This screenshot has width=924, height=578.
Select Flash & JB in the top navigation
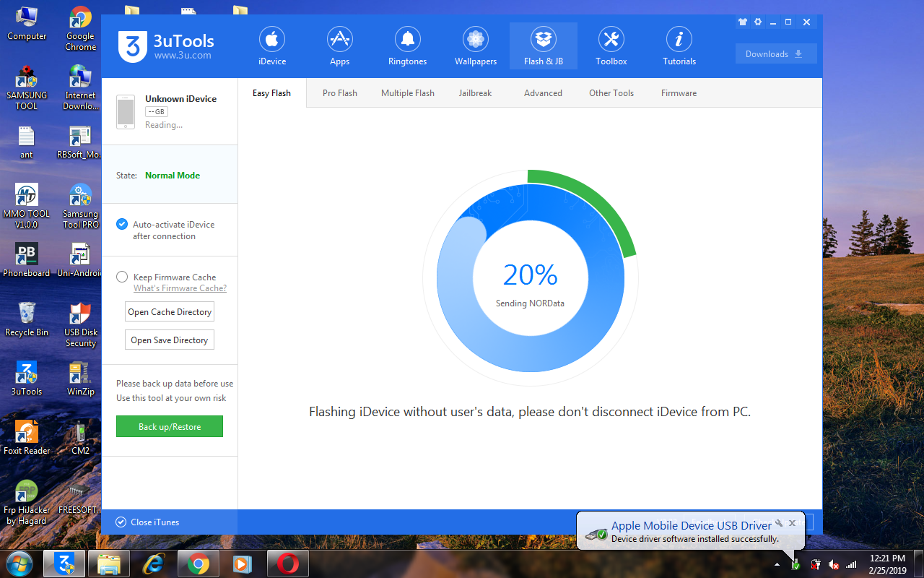pos(544,46)
